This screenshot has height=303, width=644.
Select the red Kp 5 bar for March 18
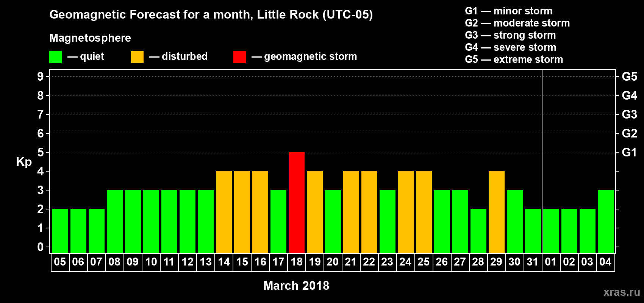click(297, 202)
